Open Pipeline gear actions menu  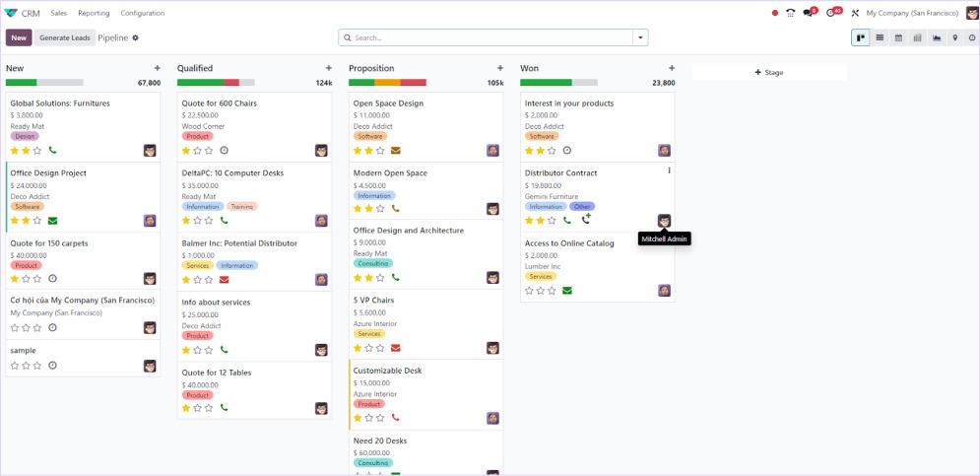135,37
